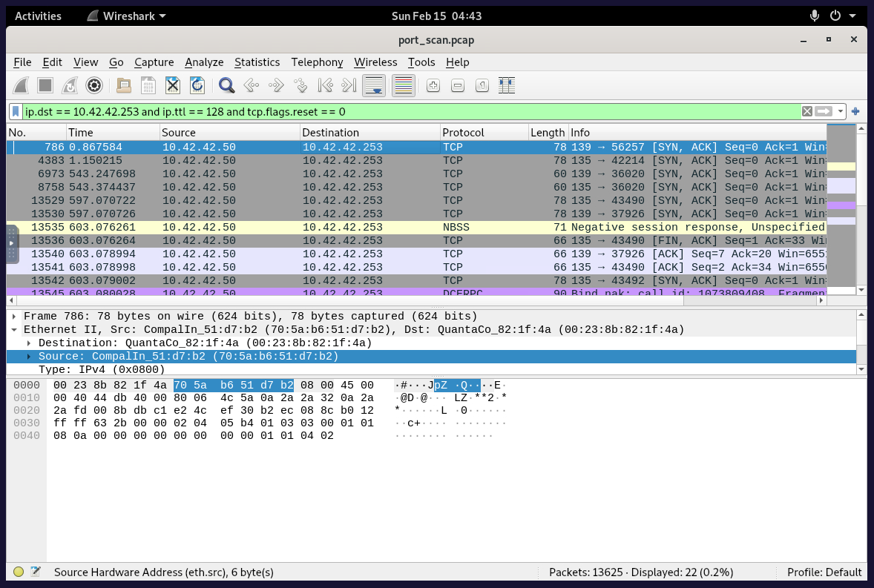Click the find packet magnifier icon
Screen dimensions: 874x588
point(226,86)
